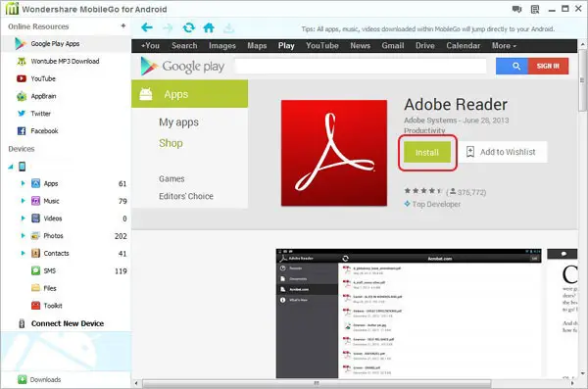
Task: Click the red SIGN IN button
Action: coord(548,66)
